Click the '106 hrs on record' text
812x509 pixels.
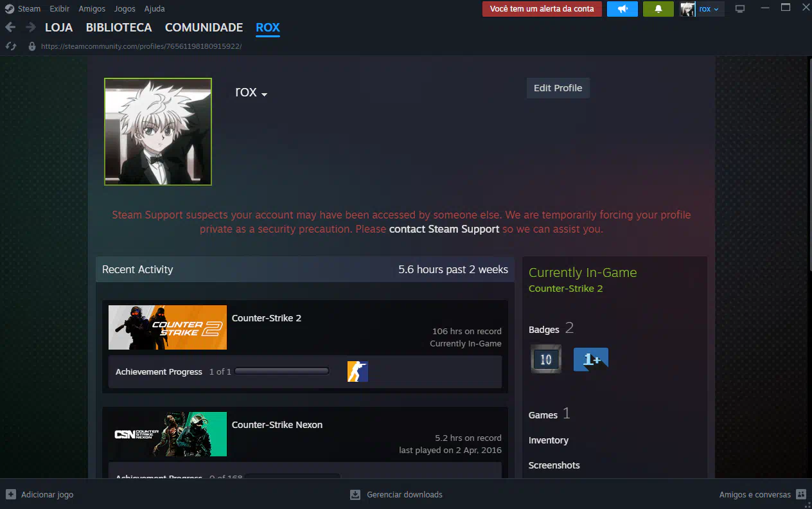[467, 331]
